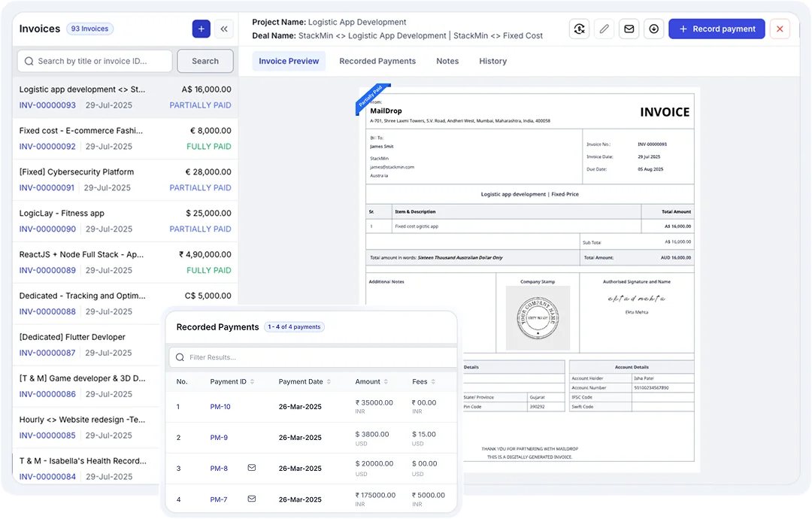This screenshot has width=812, height=519.
Task: Click the € 28,000.00 amount in invoice list
Action: pyautogui.click(x=208, y=172)
